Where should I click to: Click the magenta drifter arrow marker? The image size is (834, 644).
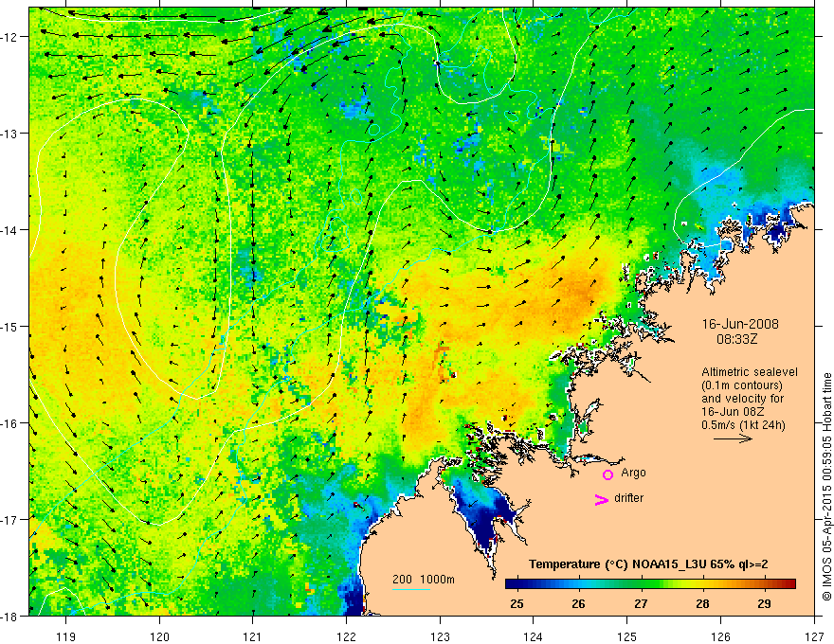click(x=602, y=499)
